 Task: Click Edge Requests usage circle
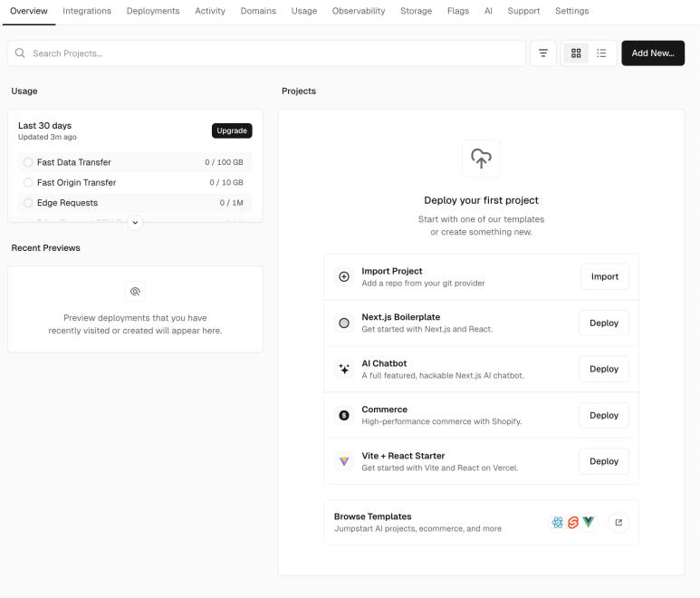(28, 203)
